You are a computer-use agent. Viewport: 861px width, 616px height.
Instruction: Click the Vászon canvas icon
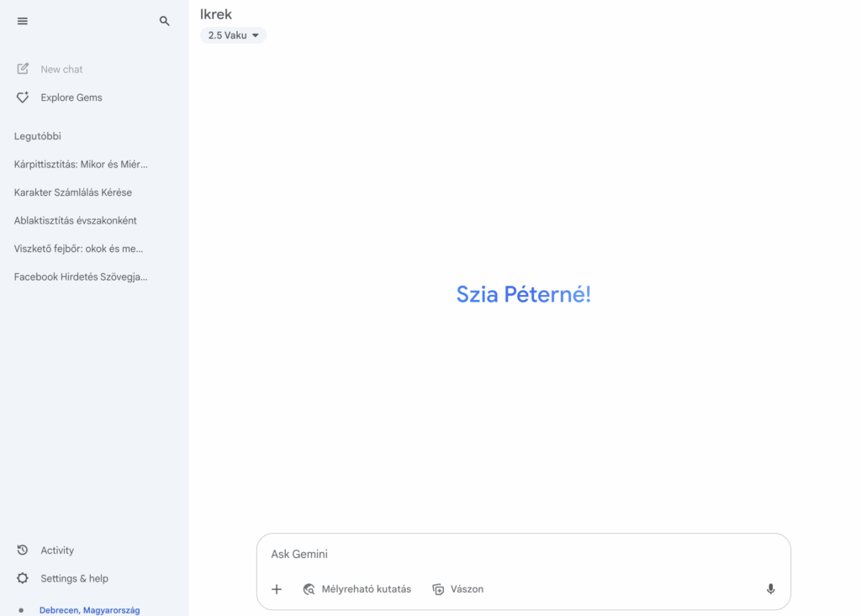coord(438,589)
